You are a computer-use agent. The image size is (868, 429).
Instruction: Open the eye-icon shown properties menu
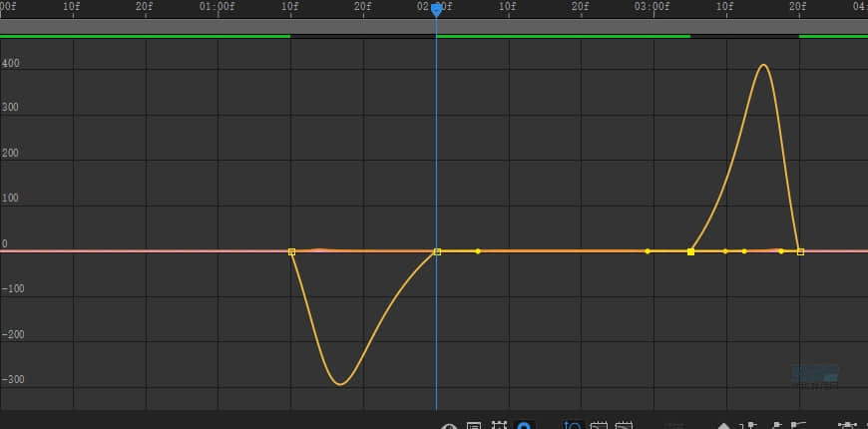coord(449,426)
